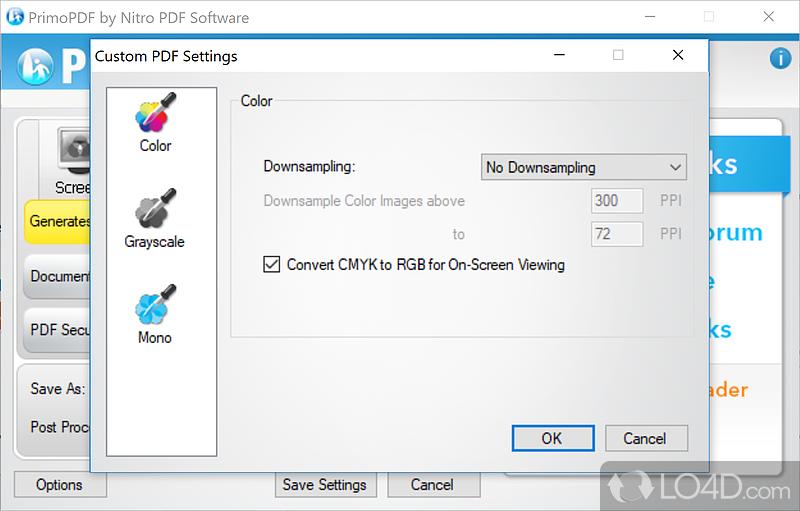Click the blue info icon
The height and width of the screenshot is (511, 800).
[780, 58]
